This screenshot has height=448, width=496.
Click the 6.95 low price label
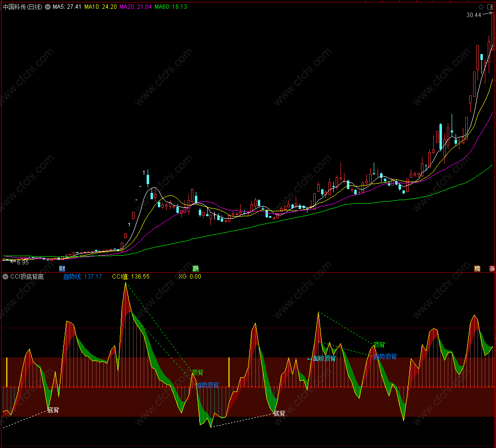pos(23,262)
